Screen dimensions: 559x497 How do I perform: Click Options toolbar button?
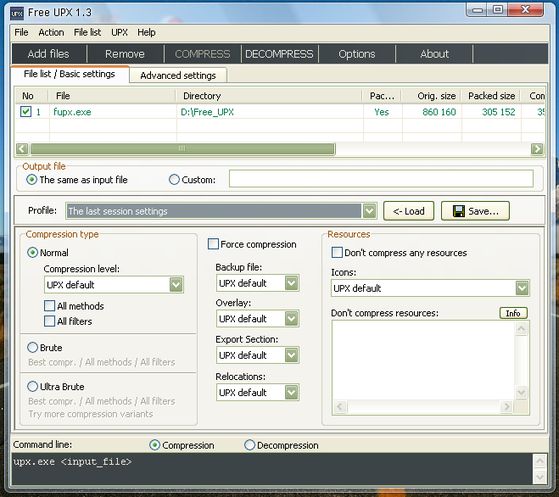tap(357, 54)
